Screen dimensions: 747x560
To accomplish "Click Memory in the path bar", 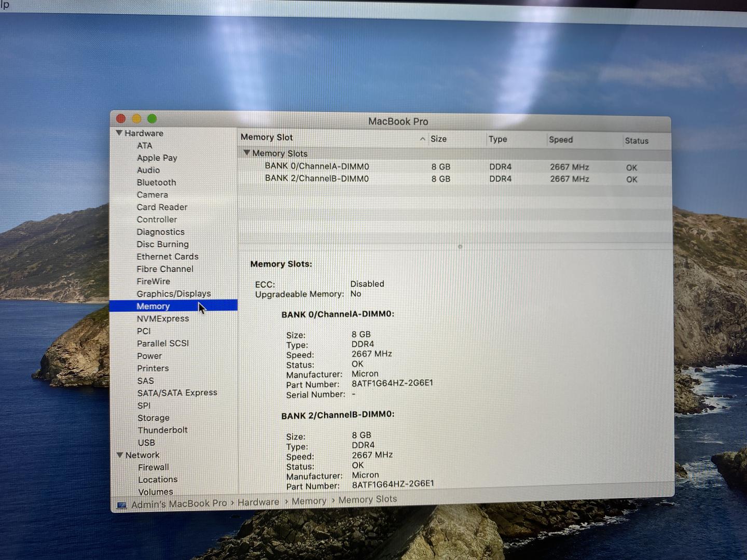I will [309, 501].
